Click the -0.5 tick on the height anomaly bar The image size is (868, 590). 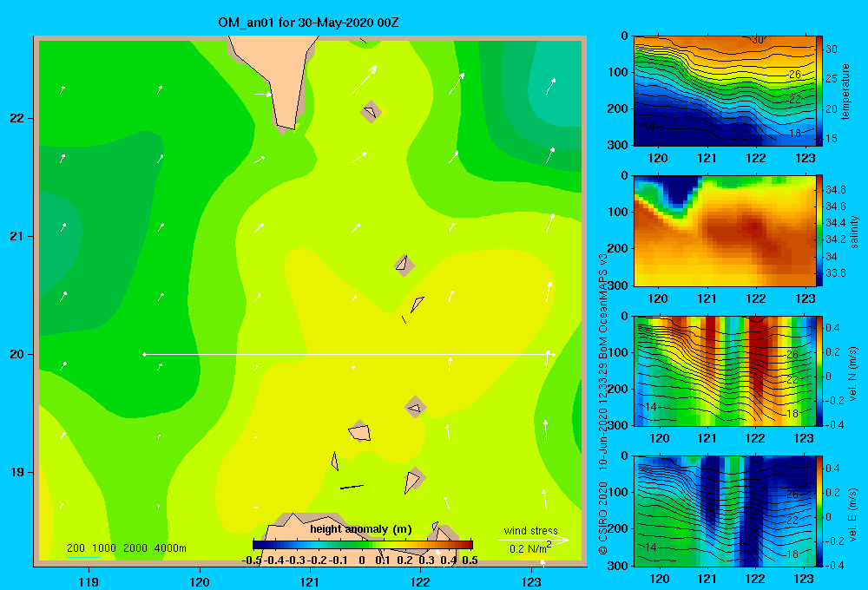click(x=253, y=560)
